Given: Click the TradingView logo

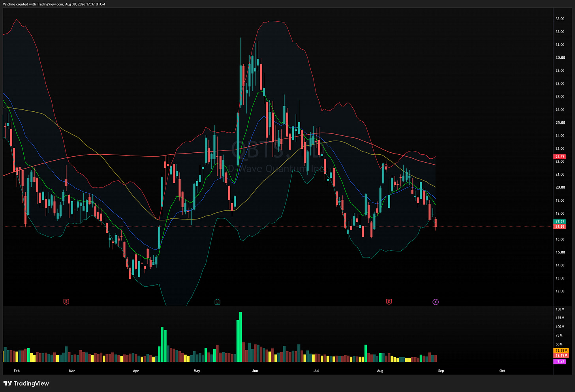Looking at the screenshot, I should point(26,383).
